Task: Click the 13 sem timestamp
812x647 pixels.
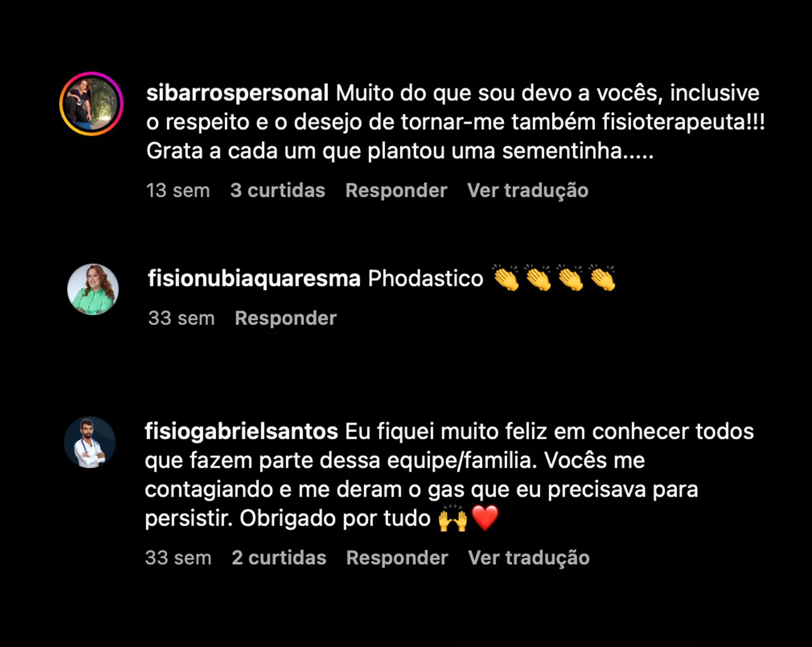Action: (178, 190)
